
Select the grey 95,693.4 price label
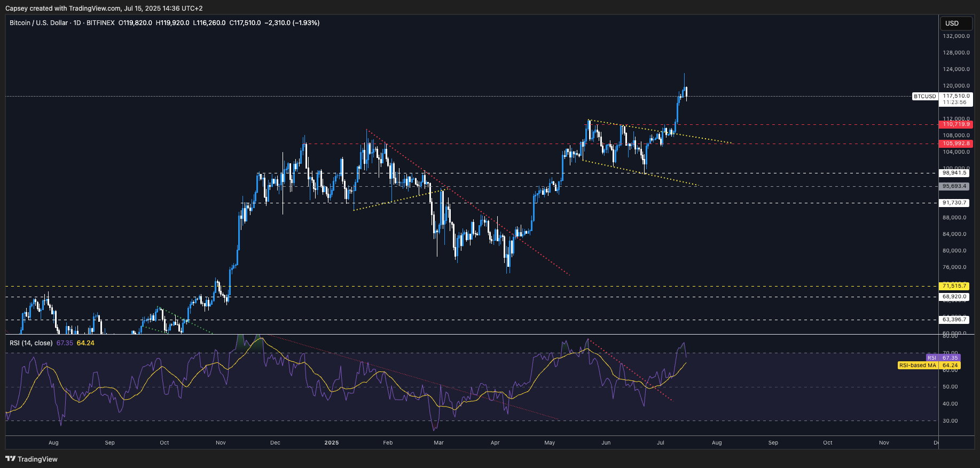click(954, 186)
